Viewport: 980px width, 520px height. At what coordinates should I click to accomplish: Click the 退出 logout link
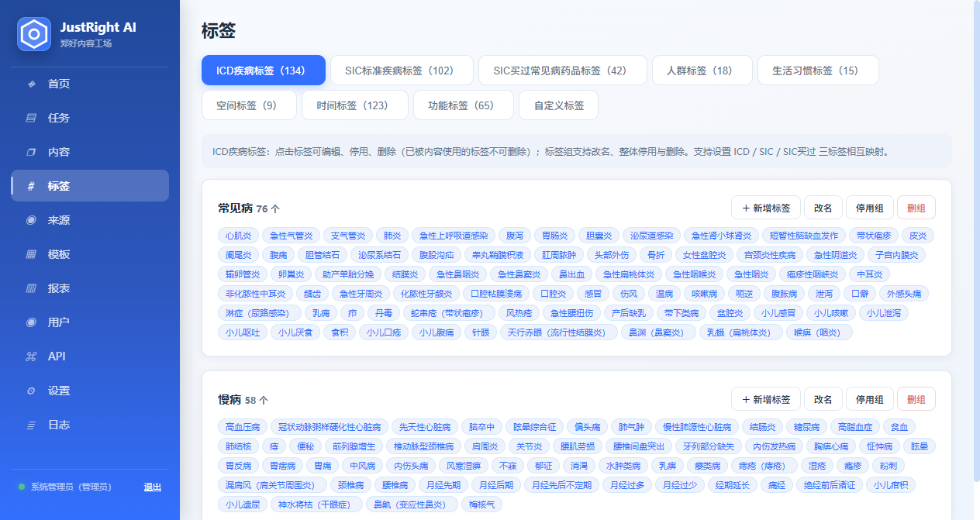(x=153, y=487)
